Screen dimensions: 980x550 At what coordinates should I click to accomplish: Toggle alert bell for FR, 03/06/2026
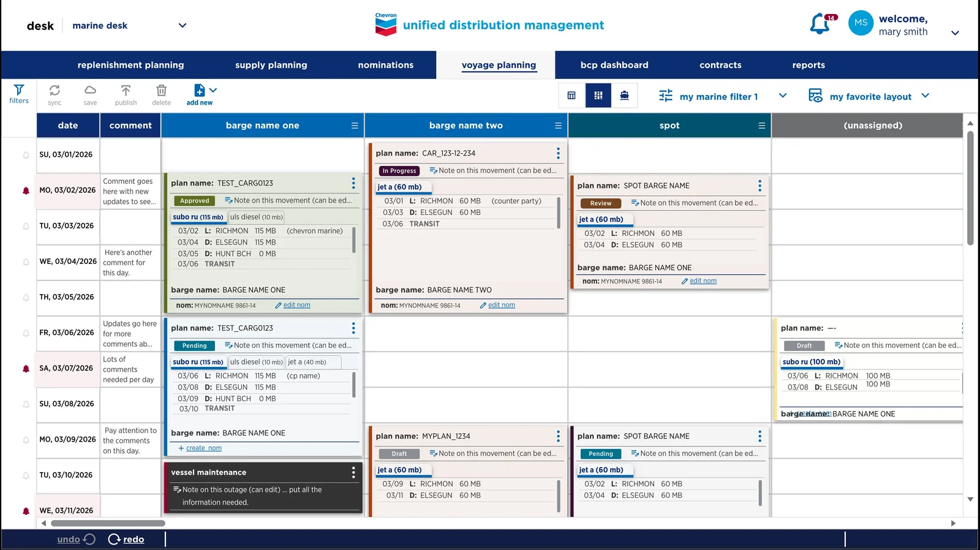(x=26, y=333)
